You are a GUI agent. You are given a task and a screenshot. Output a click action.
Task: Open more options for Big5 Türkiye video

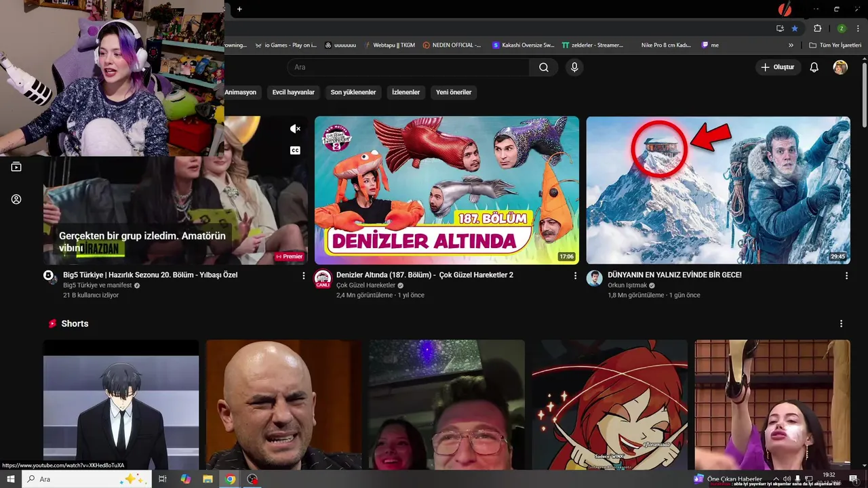pos(304,276)
